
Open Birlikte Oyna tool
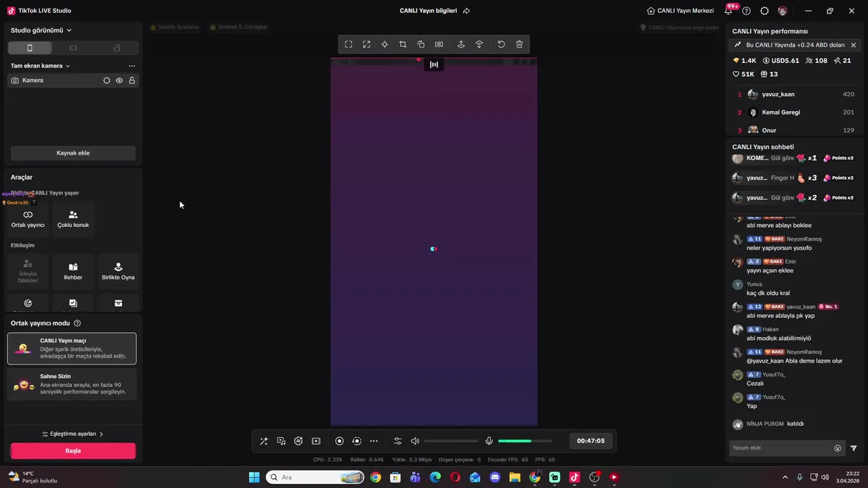click(x=118, y=271)
